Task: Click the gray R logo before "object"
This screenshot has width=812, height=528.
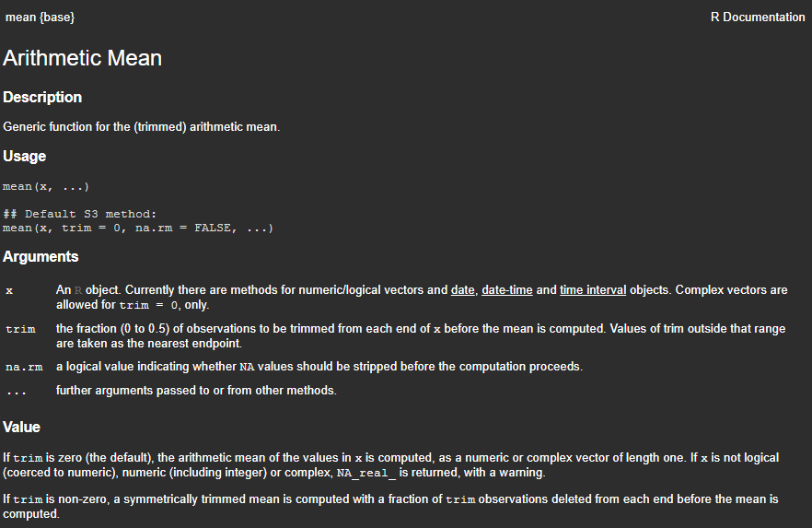Action: [78, 290]
